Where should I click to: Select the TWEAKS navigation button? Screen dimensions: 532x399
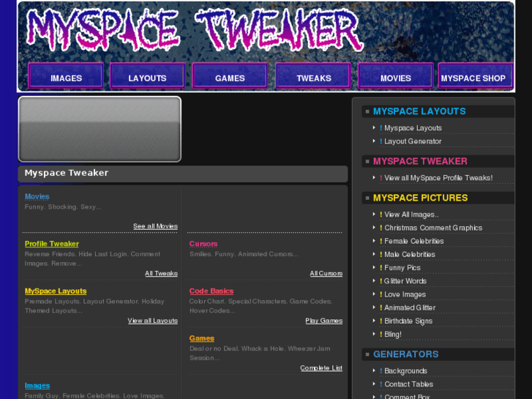click(313, 75)
